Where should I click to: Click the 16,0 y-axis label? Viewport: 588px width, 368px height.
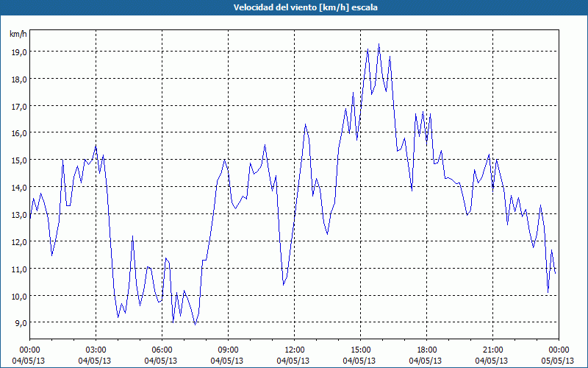(19, 133)
